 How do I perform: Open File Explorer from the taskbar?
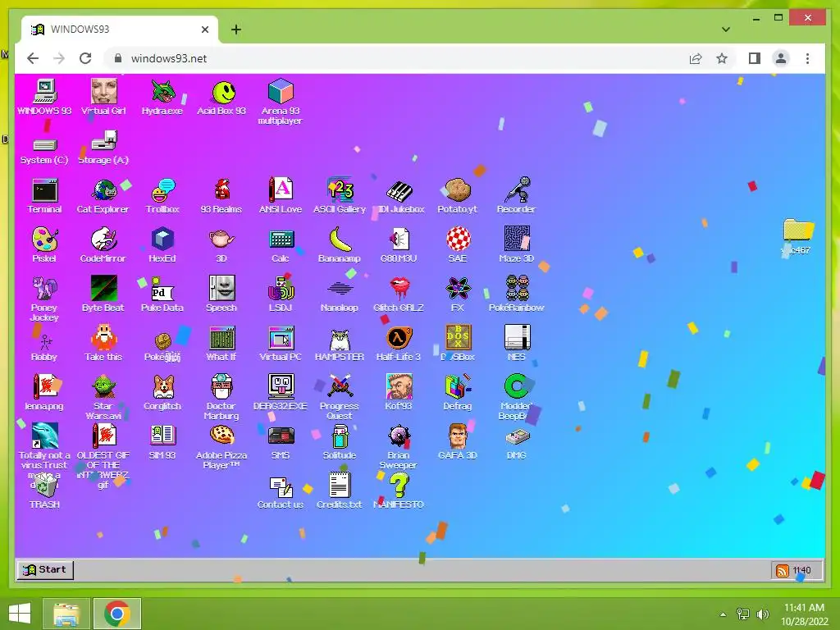coord(66,614)
